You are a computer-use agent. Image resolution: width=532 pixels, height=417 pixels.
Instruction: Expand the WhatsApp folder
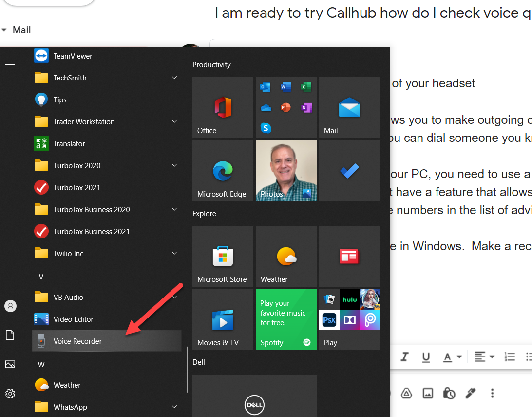coord(174,406)
